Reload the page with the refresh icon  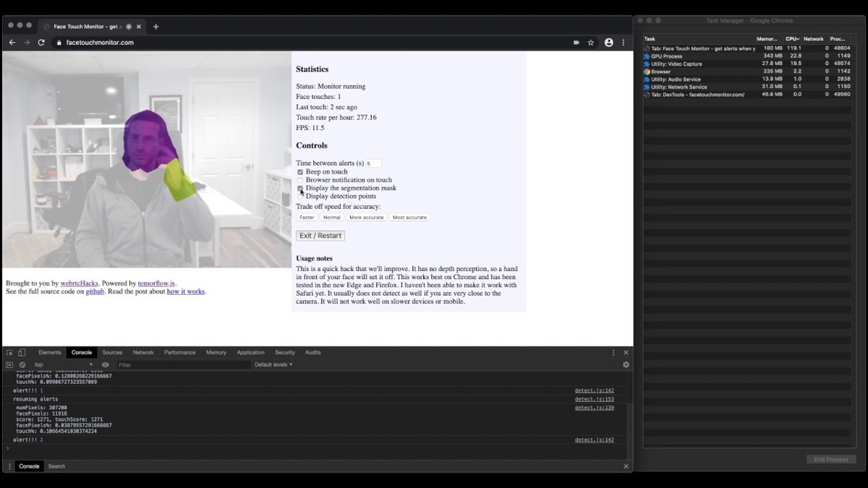tap(41, 43)
